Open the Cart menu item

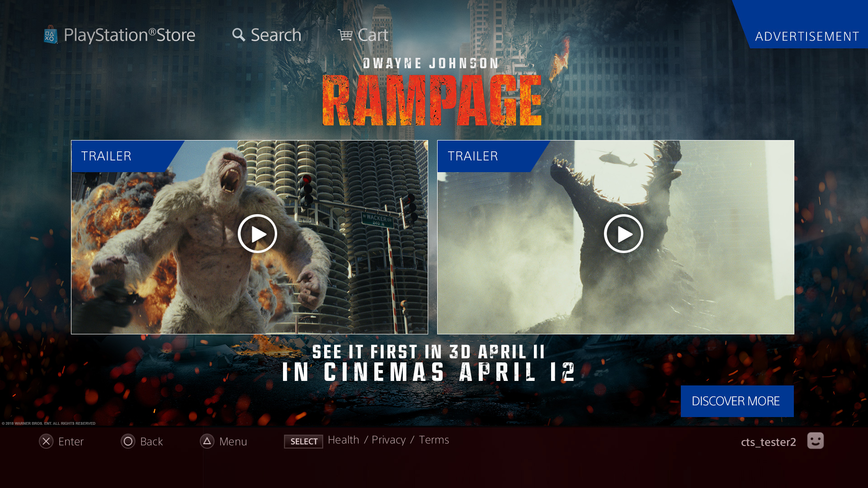373,35
